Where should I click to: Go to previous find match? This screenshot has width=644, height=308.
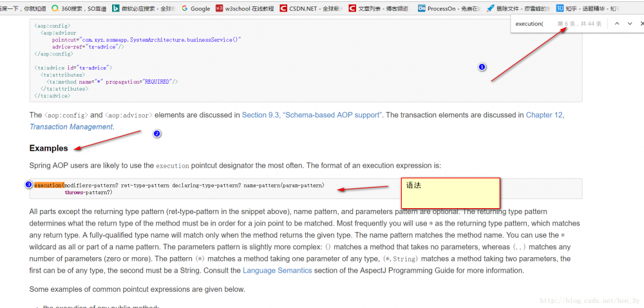tap(616, 24)
